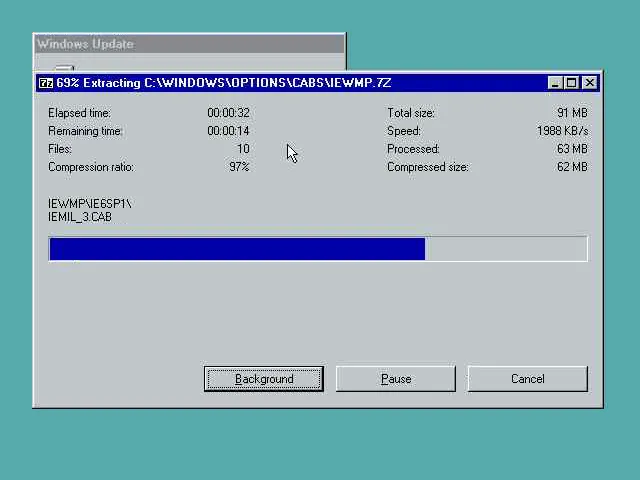Click the Files label
Viewport: 640px width, 480px height.
click(x=60, y=149)
